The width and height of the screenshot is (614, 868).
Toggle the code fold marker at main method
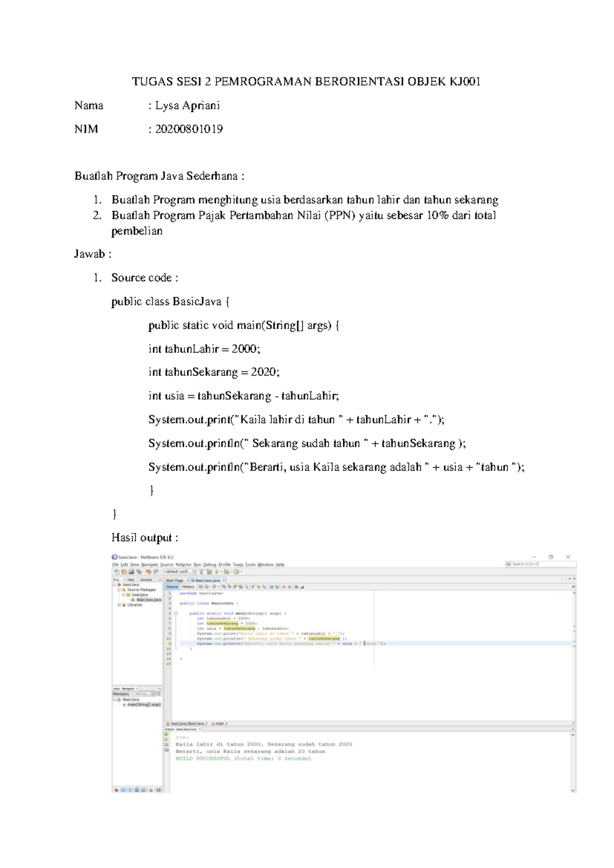pos(176,613)
